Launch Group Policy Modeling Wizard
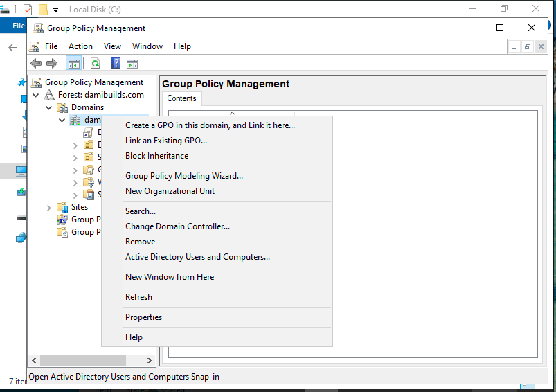Image resolution: width=556 pixels, height=392 pixels. (184, 176)
